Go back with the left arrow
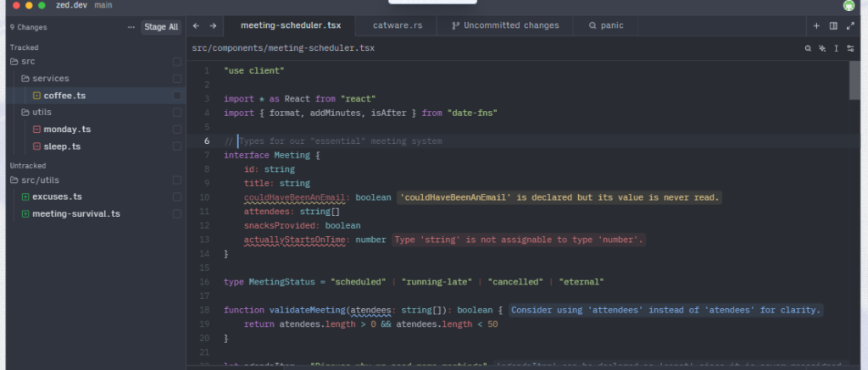This screenshot has height=370, width=868. (x=196, y=25)
